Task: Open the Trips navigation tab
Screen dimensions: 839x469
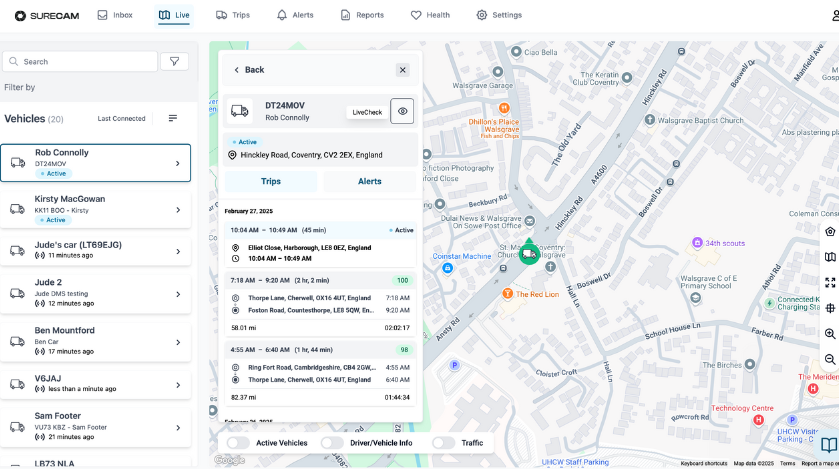Action: (233, 15)
